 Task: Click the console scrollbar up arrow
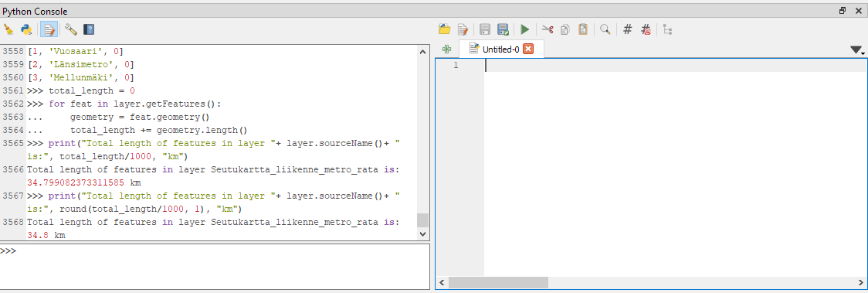click(x=423, y=52)
